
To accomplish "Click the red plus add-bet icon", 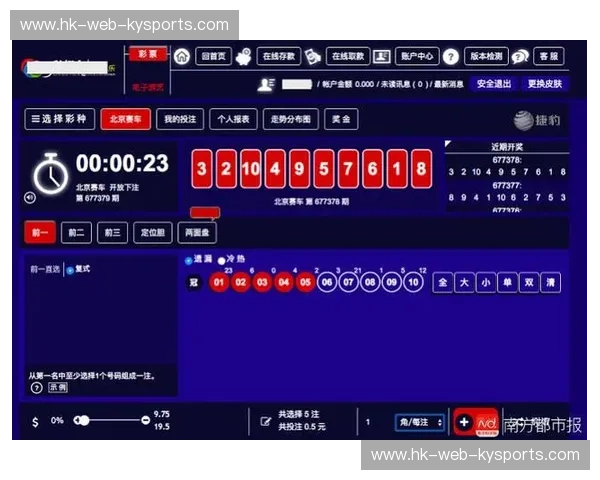I will click(x=464, y=422).
